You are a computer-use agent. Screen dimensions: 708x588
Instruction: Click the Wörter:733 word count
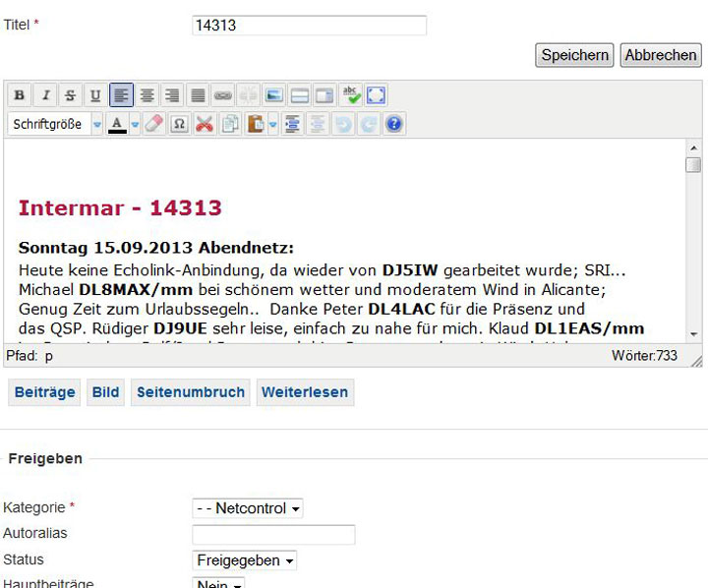[644, 356]
